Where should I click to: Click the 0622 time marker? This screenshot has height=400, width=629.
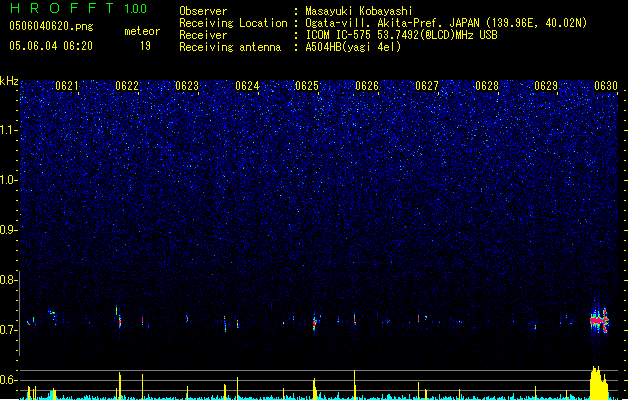coord(127,86)
